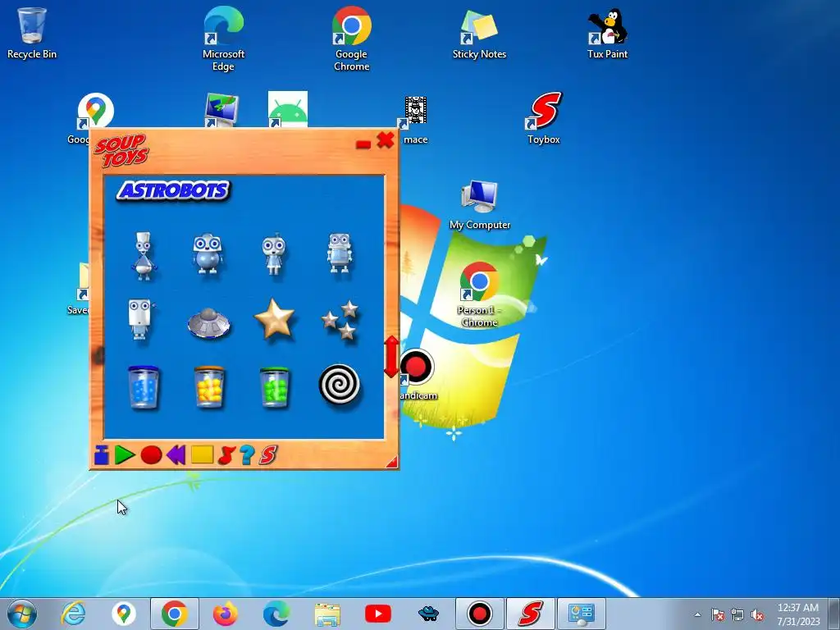Show hidden system tray icons
This screenshot has height=630, width=840.
(x=697, y=614)
